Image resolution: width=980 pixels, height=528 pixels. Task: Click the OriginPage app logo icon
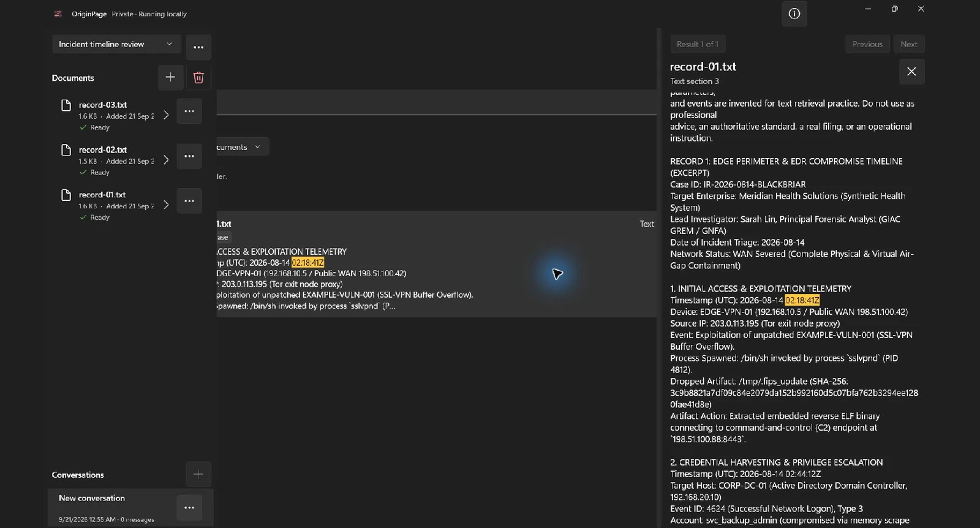click(58, 13)
